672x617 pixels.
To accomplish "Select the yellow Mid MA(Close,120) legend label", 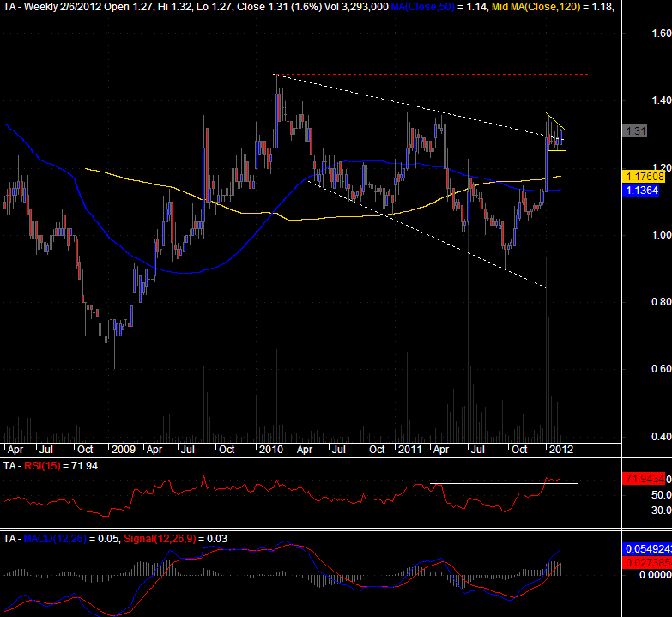I will [x=536, y=7].
